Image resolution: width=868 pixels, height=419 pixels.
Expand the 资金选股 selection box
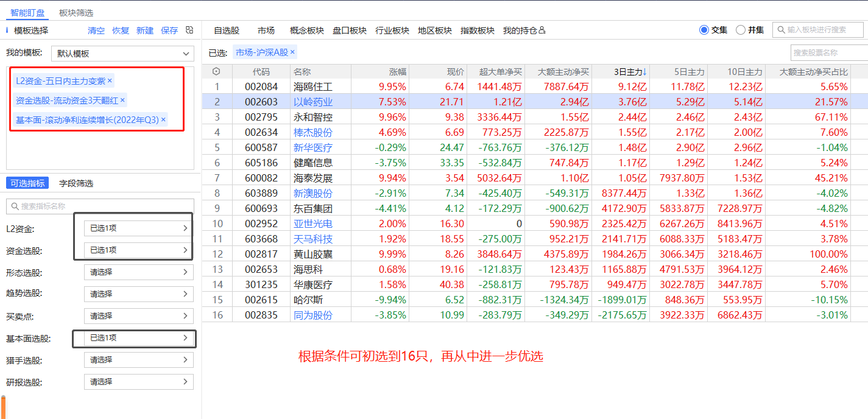click(x=139, y=250)
